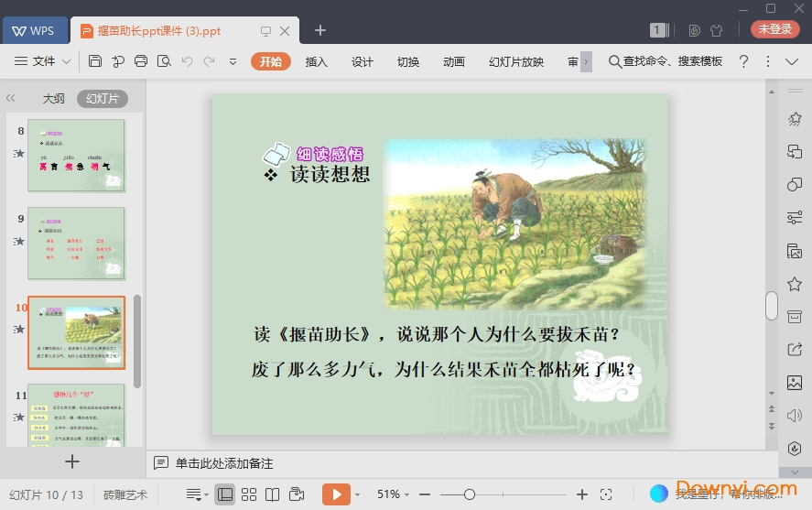Viewport: 812px width, 510px height.
Task: Switch to Slide Sorter grid view
Action: pos(249,494)
